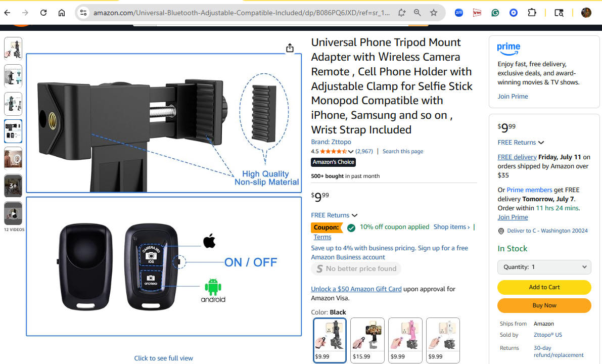Viewport: 602px width, 364px height.
Task: Open the Brand: Zttopo link
Action: click(x=331, y=142)
